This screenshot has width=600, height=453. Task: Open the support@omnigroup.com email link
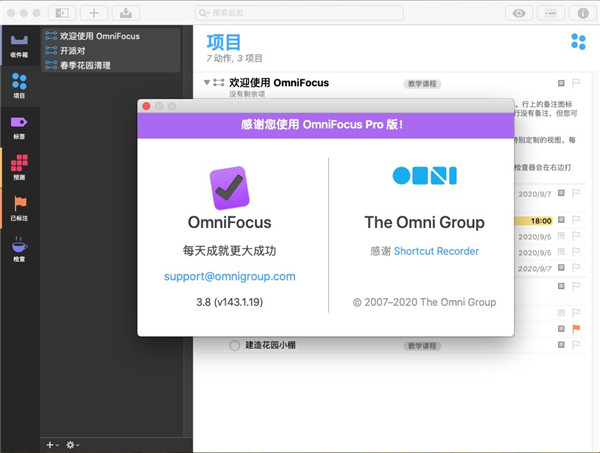point(230,276)
